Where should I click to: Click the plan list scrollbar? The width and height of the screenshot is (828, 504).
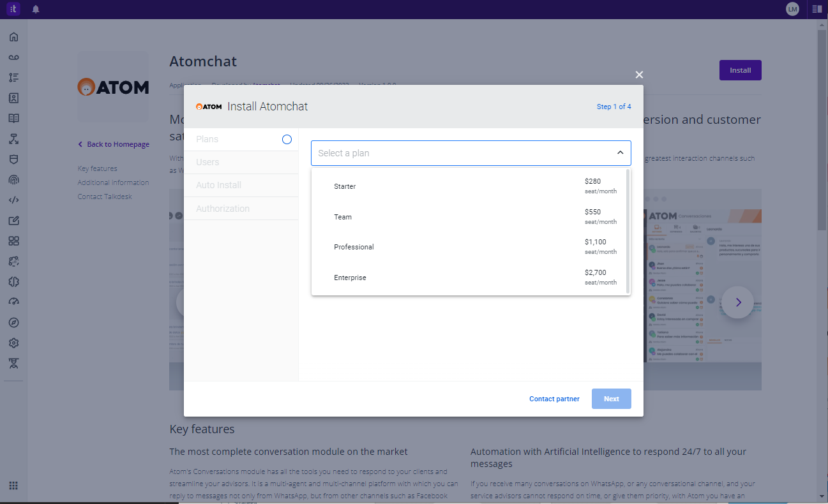click(628, 231)
